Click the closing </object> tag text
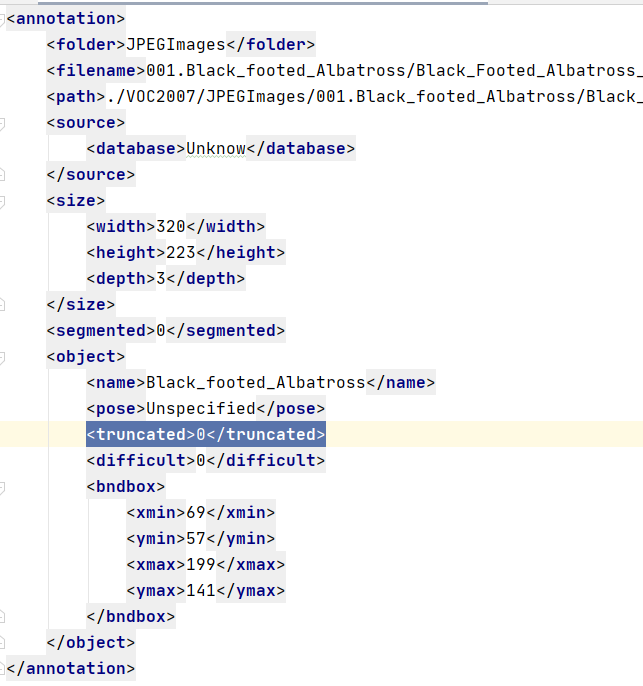The height and width of the screenshot is (686, 643). [91, 643]
